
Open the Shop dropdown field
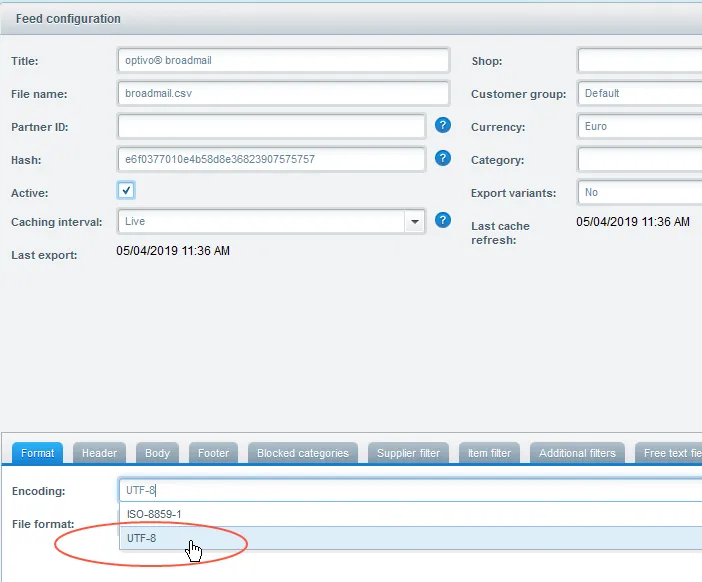pyautogui.click(x=639, y=60)
